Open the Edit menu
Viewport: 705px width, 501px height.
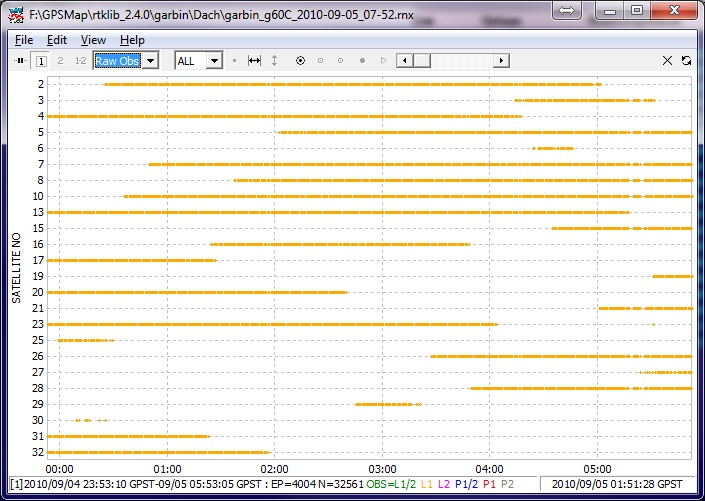pos(57,40)
